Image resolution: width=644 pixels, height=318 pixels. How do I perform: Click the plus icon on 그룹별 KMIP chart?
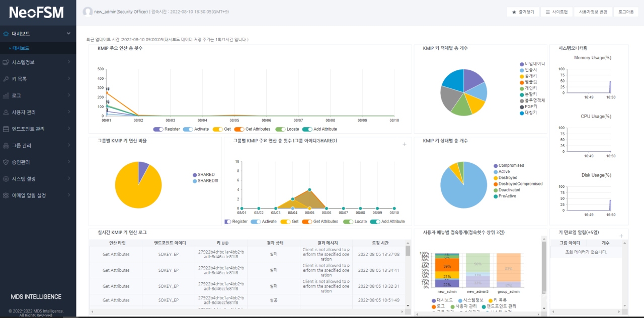click(405, 144)
